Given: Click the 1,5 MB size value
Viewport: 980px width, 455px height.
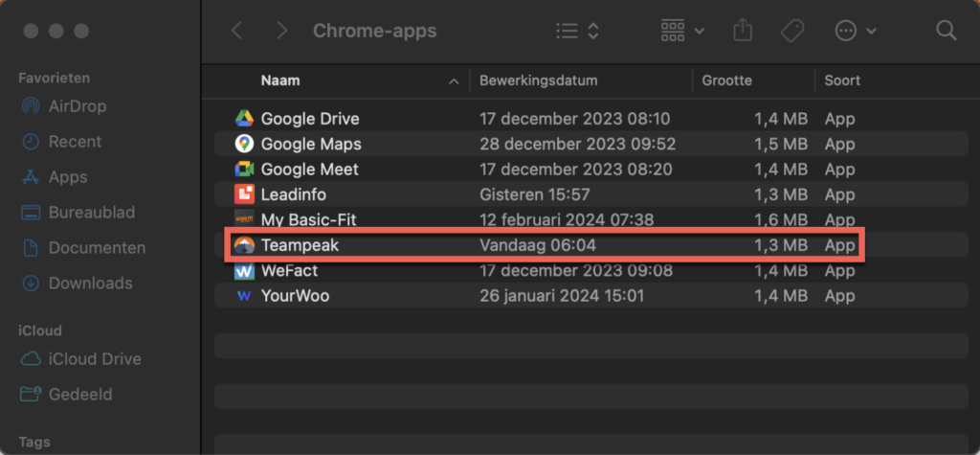Looking at the screenshot, I should coord(780,144).
